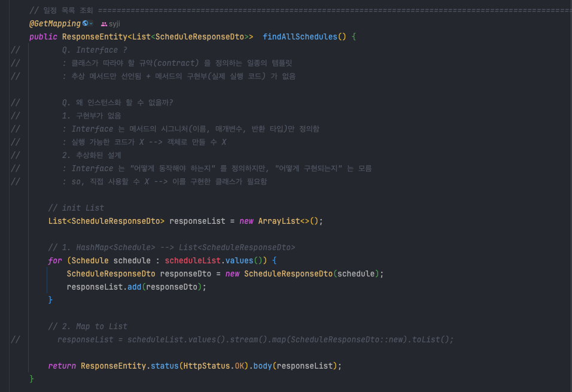Click the blue closing brace of the for loop
Viewport: 572px width, 392px height.
[50, 300]
